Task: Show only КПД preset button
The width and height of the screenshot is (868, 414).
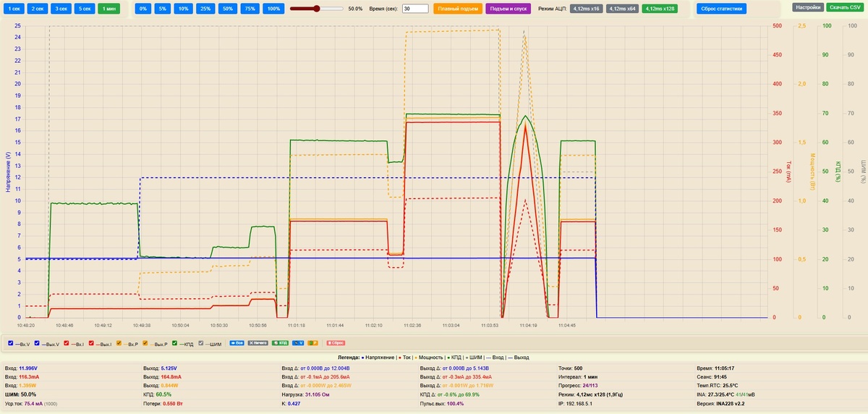Action: (x=280, y=343)
